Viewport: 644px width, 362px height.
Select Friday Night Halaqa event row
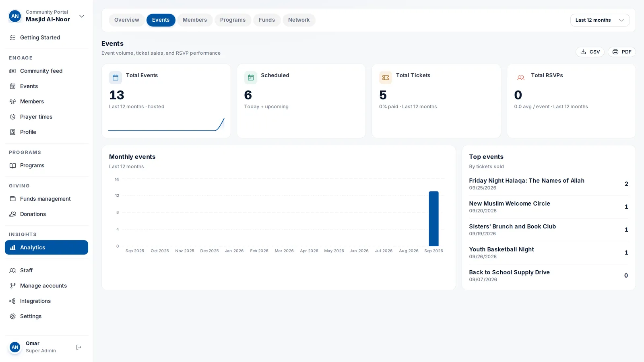point(548,184)
